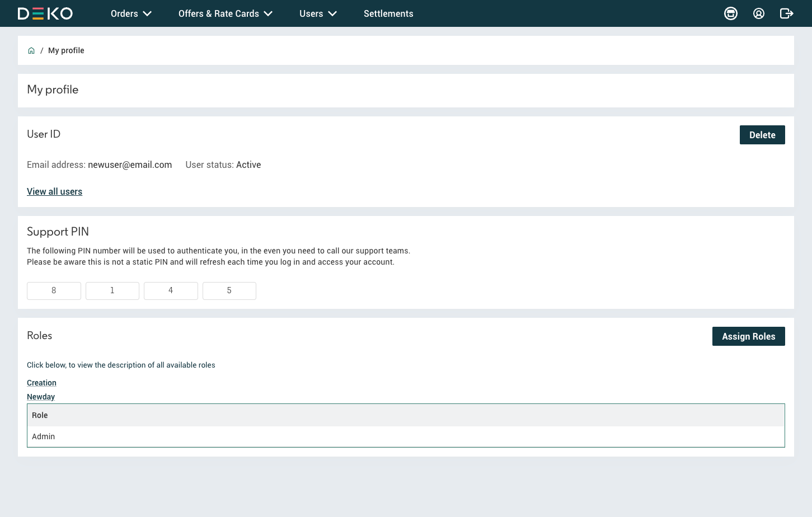Click the logout icon
Viewport: 812px width, 517px height.
click(787, 13)
